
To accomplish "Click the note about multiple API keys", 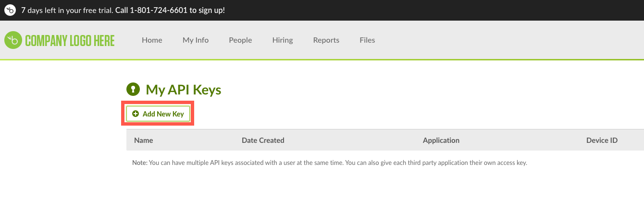I will pos(330,163).
